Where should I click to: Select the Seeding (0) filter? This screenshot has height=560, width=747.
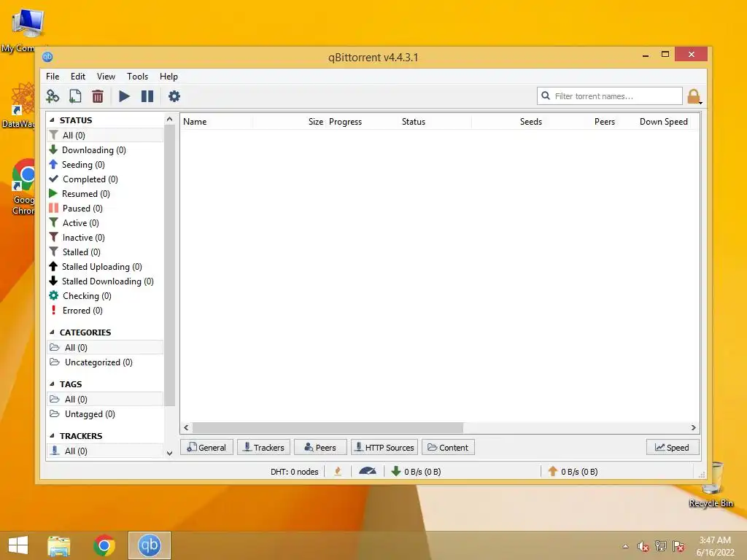(x=105, y=165)
